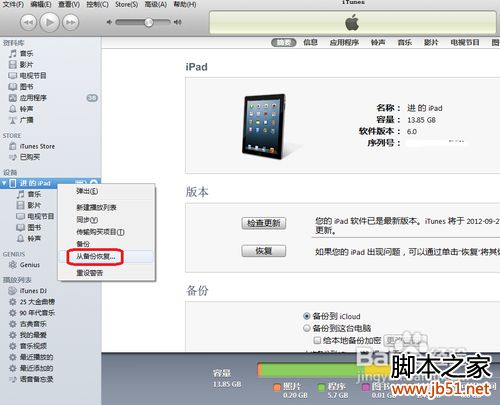Adjust the volume slider knob
500x405 pixels.
[149, 22]
